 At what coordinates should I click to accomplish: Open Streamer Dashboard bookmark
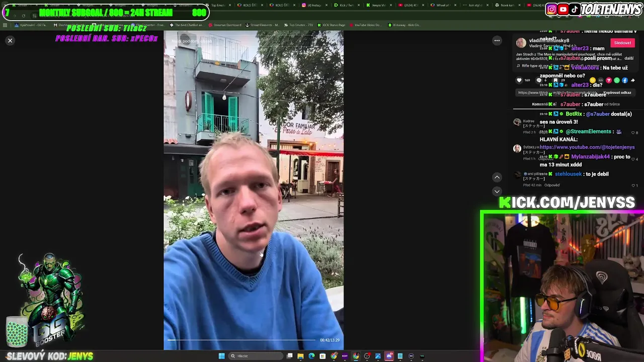pos(224,25)
